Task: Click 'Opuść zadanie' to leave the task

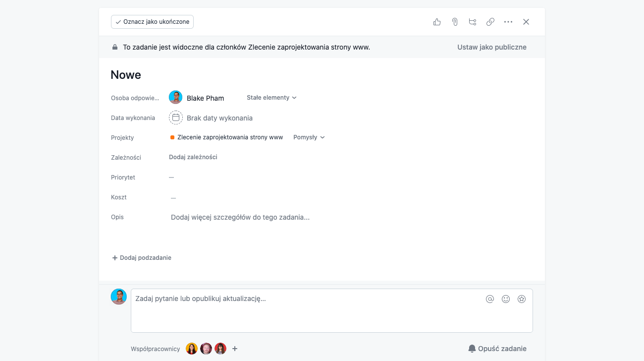Action: tap(497, 349)
